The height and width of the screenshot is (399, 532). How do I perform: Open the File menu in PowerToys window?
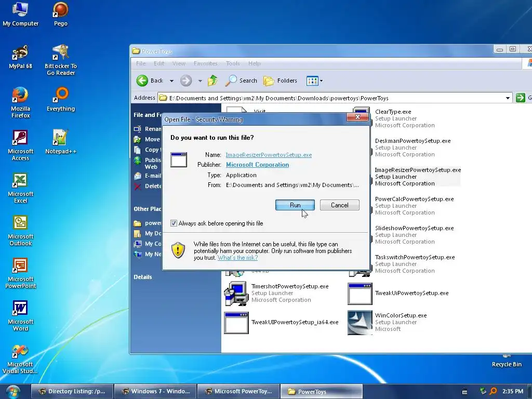(141, 63)
